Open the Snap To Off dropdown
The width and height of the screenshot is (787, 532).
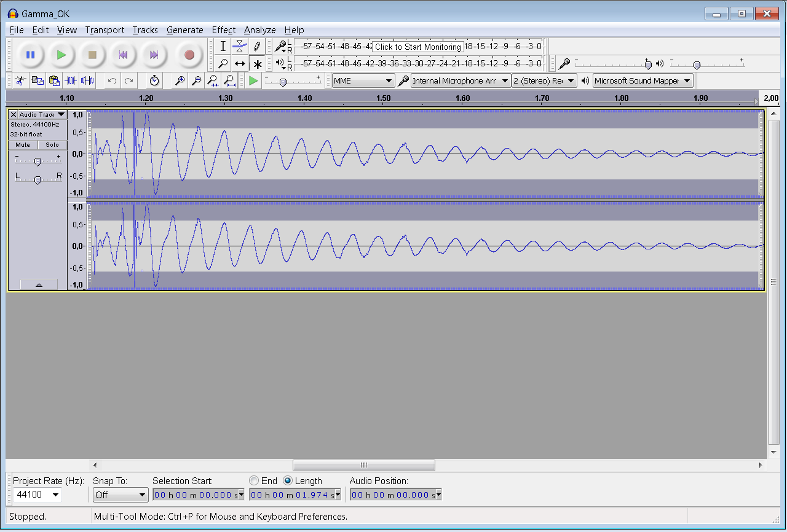[x=121, y=495]
